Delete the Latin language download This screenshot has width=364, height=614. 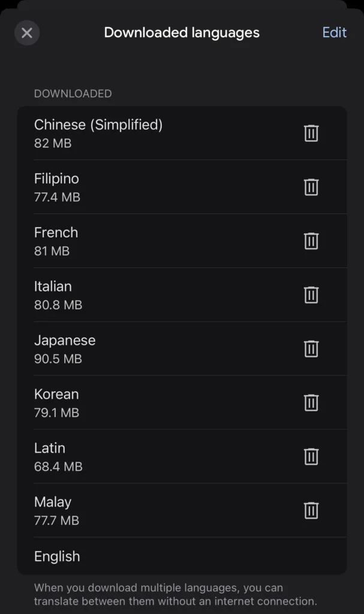311,456
